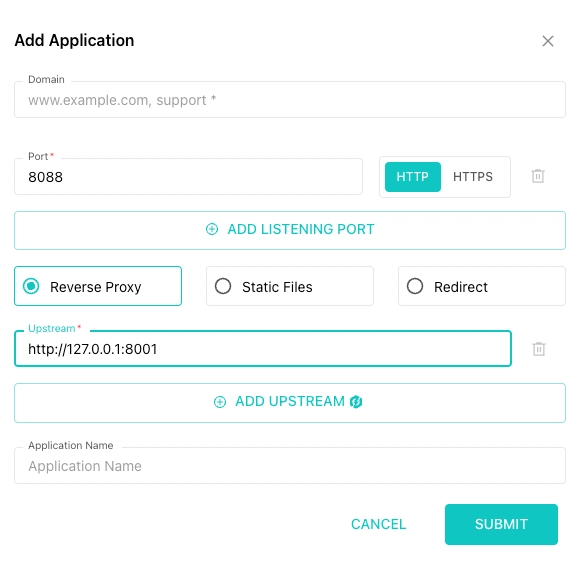Image resolution: width=580 pixels, height=567 pixels.
Task: Click plus icon beside Add Upstream
Action: tap(220, 402)
